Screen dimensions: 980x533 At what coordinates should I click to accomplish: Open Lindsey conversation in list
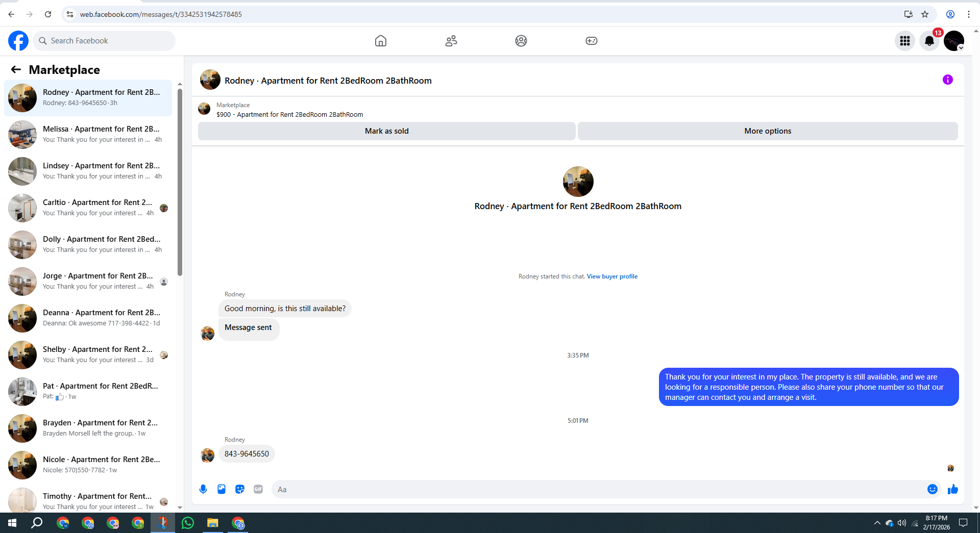click(x=88, y=171)
